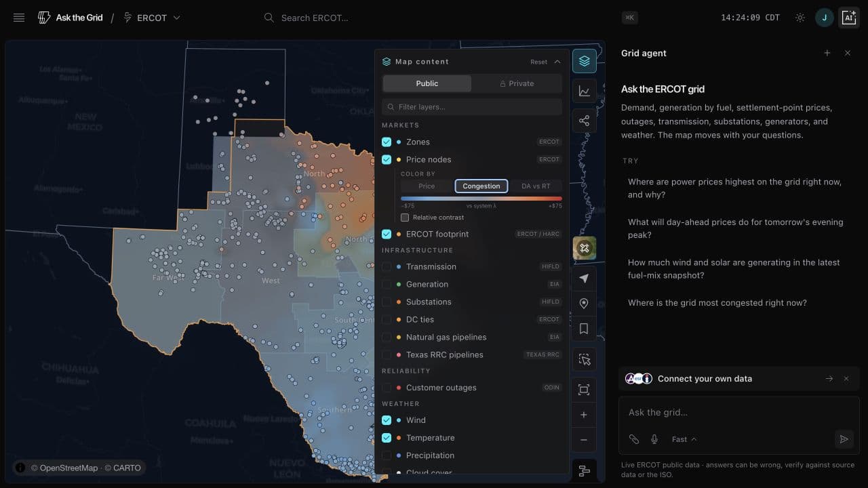Screen dimensions: 868x488
Task: Enable the DC ties layer
Action: point(387,319)
